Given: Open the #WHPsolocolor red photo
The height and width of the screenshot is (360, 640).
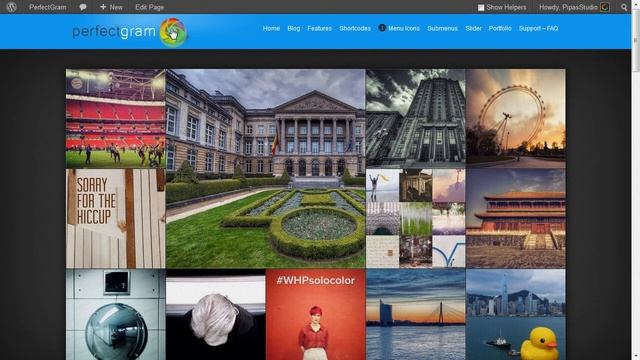Looking at the screenshot, I should pos(316,314).
